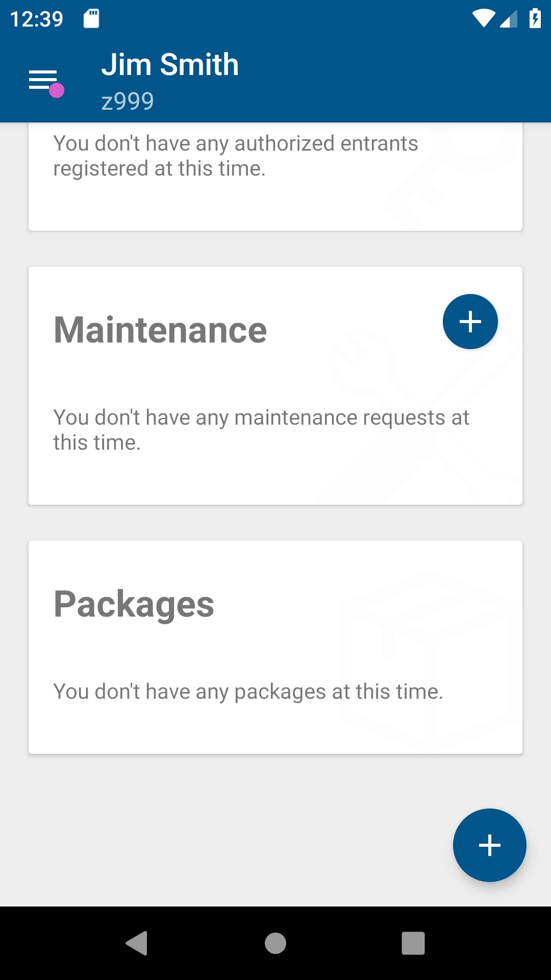Open the Maintenance card heading
Screen dimensions: 551x980
coord(160,330)
